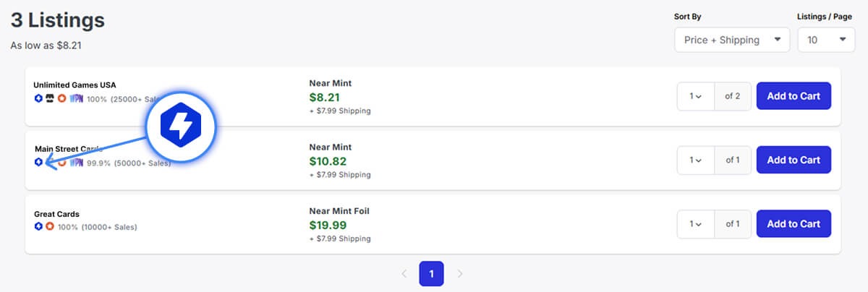Add the $8.21 Near Mint listing to cart
868x292 pixels.
[x=793, y=96]
